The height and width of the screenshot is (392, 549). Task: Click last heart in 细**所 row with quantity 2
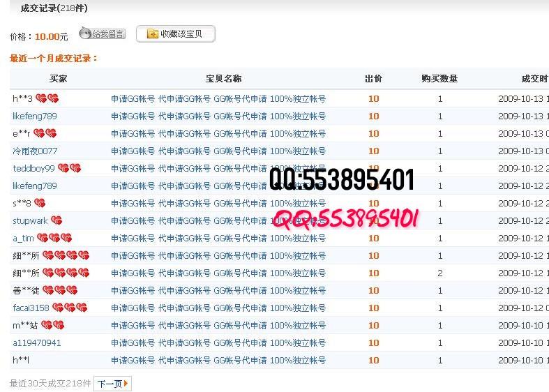(x=84, y=273)
